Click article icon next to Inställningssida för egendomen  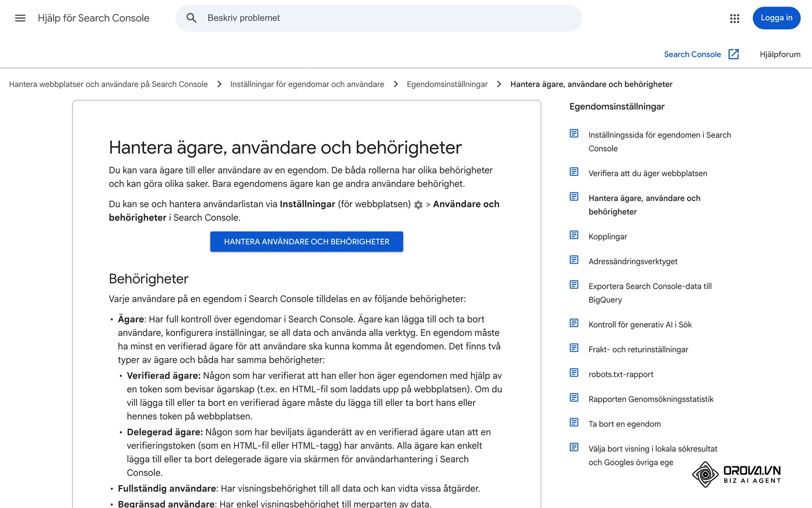pos(574,134)
